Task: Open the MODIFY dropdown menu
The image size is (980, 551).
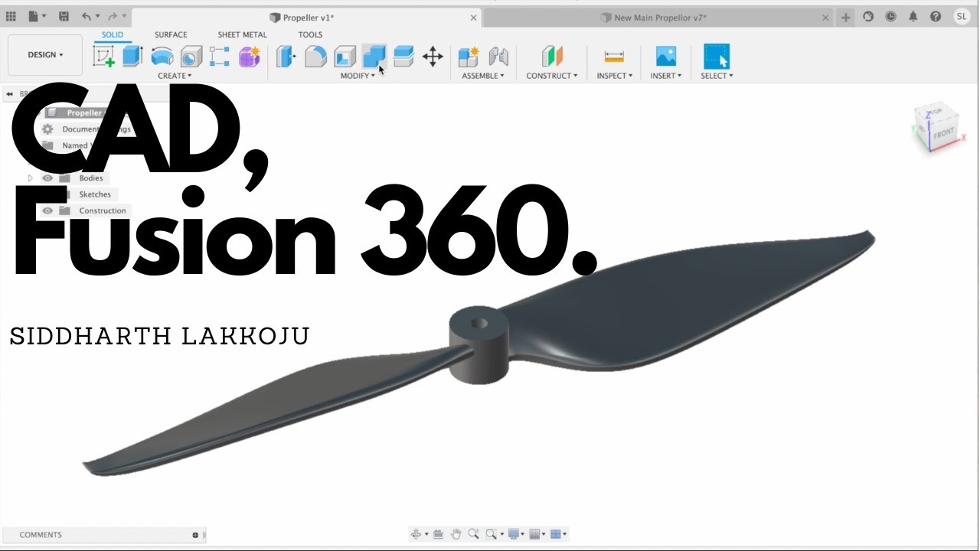Action: pyautogui.click(x=358, y=76)
